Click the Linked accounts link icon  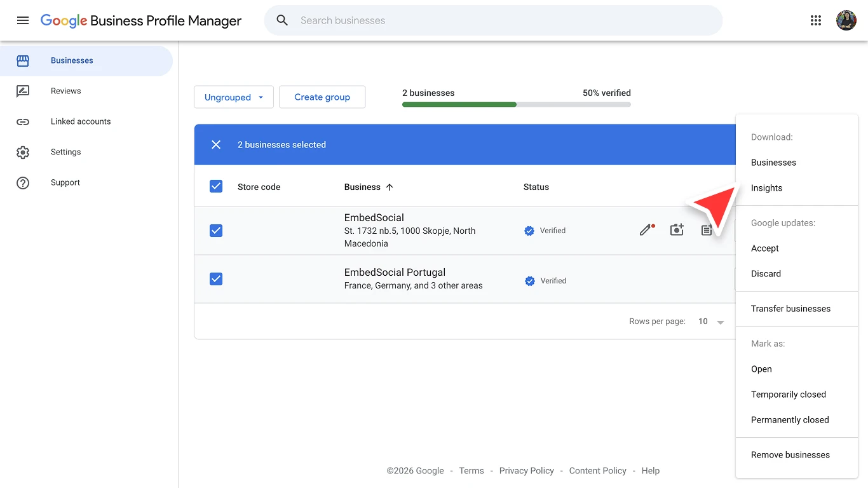23,122
